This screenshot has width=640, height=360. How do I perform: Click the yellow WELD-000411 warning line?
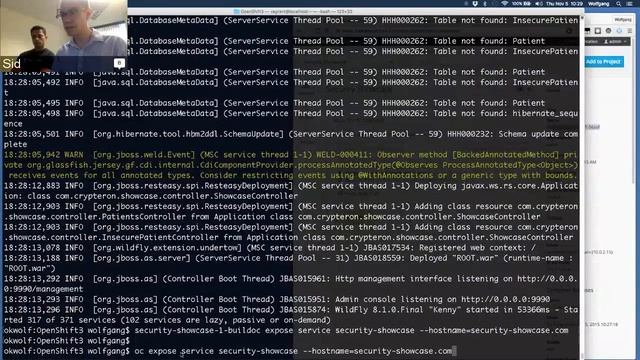291,165
